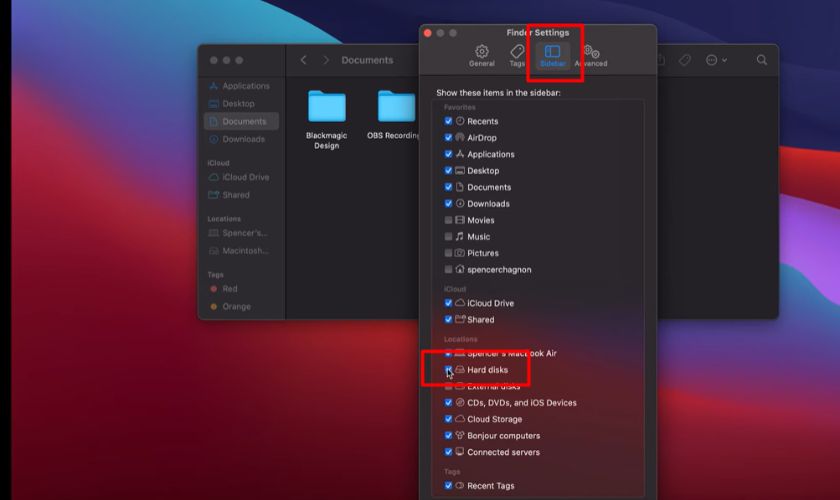This screenshot has width=840, height=500.
Task: Enable the spencerchagnon home folder checkbox
Action: click(448, 270)
